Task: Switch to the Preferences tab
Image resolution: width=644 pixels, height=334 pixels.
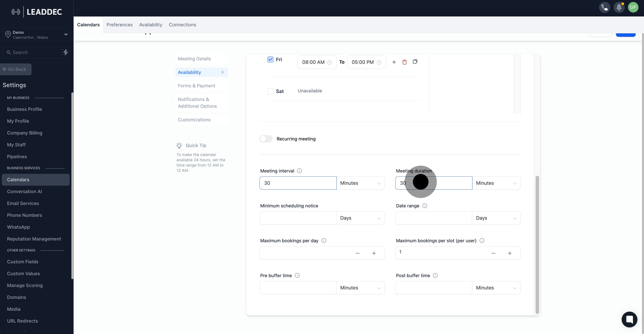Action: 120,25
